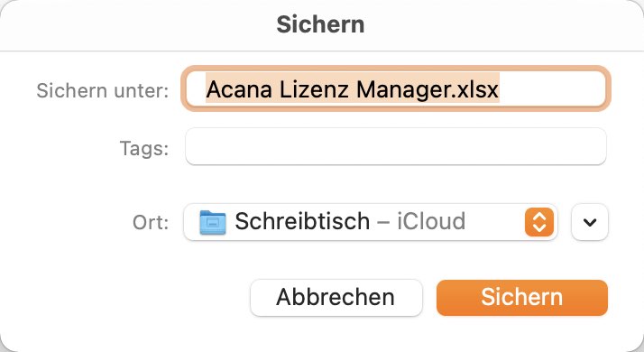Click empty space right of filename text
Image resolution: width=644 pixels, height=352 pixels.
pyautogui.click(x=550, y=88)
